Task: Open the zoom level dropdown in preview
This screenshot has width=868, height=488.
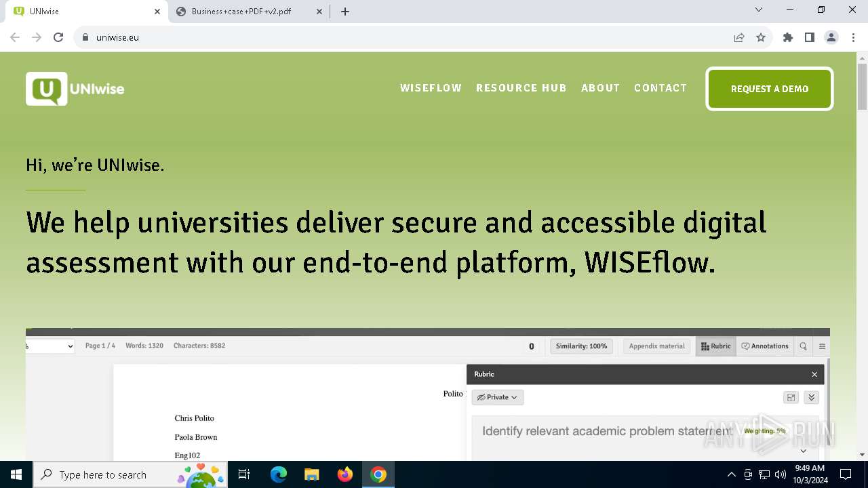Action: [x=50, y=346]
